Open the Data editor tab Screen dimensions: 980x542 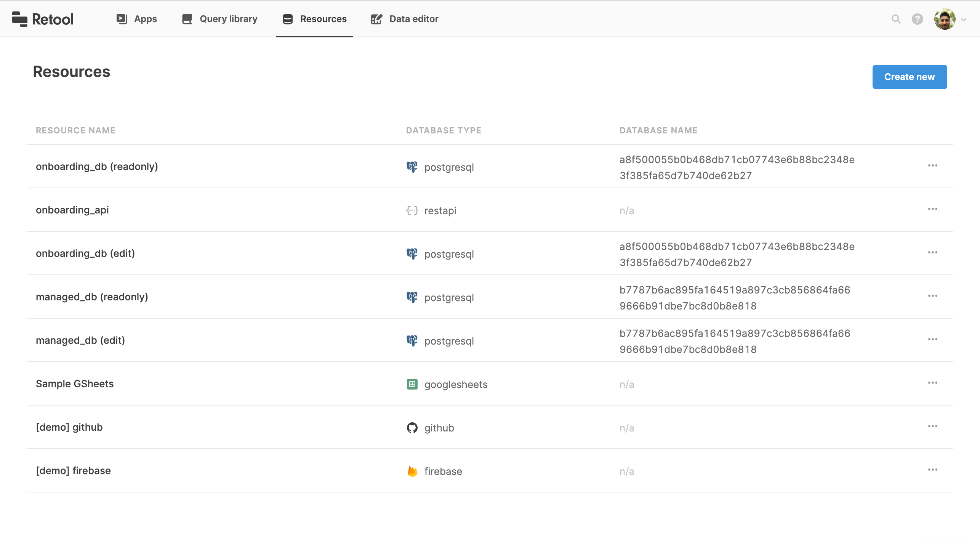tap(405, 19)
